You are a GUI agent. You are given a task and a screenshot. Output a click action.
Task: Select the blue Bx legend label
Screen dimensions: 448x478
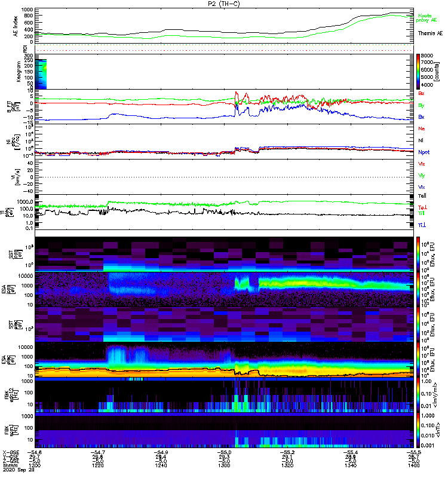[x=421, y=117]
